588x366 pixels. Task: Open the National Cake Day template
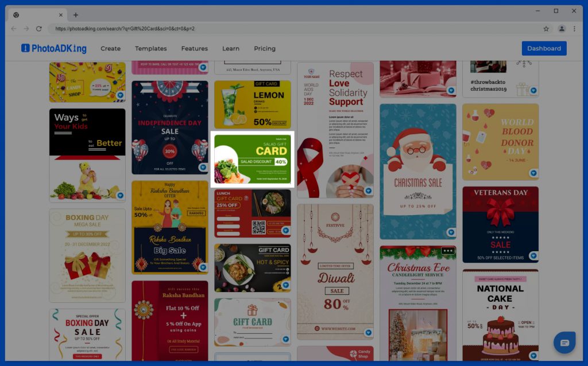point(501,315)
